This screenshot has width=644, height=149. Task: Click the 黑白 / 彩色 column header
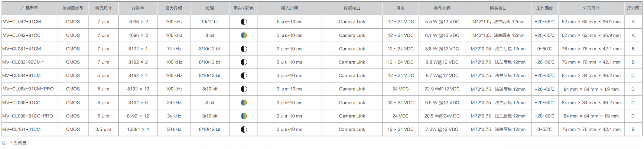[244, 8]
